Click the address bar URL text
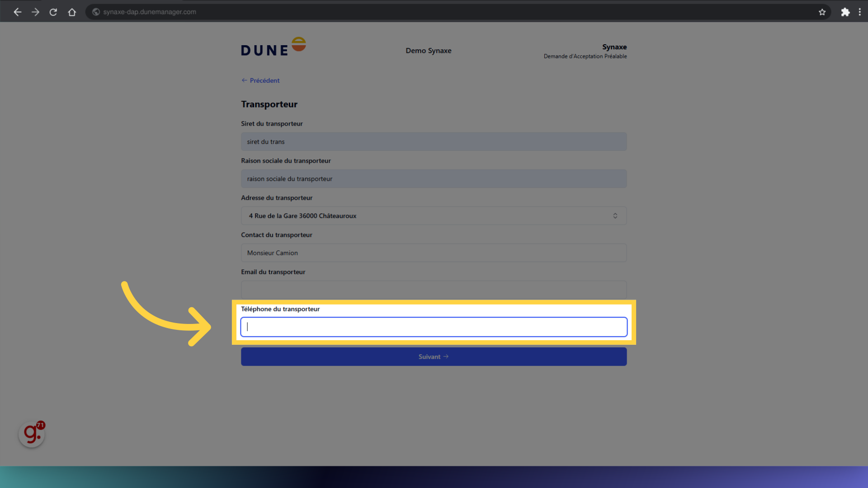This screenshot has height=488, width=868. 150,12
